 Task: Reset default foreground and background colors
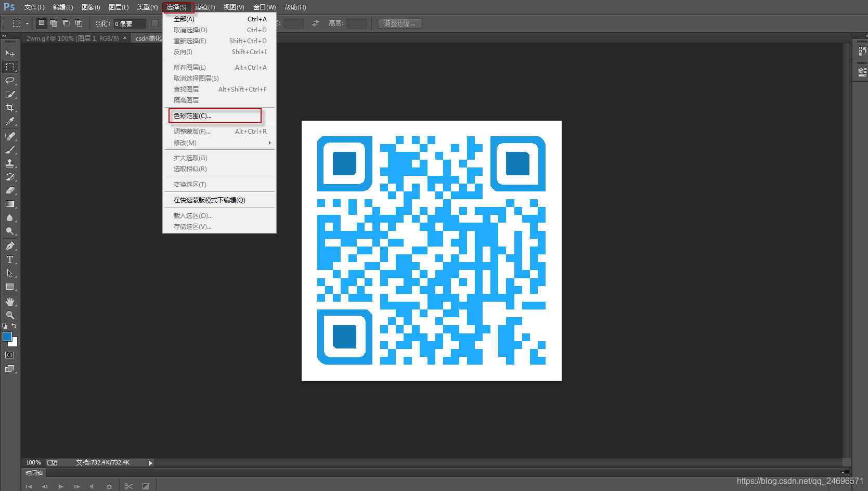(5, 326)
